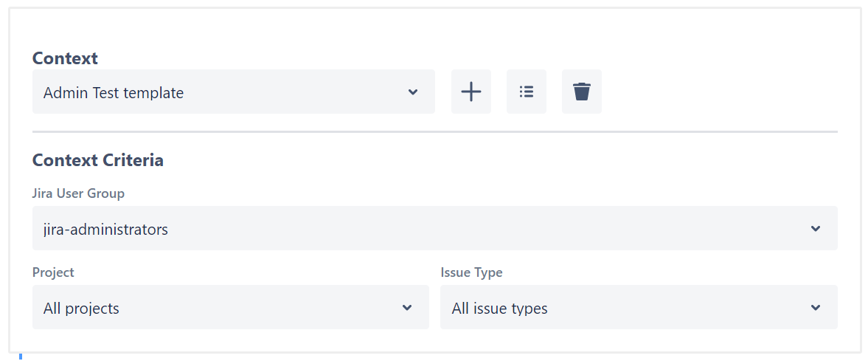Click the Context Criteria heading
Viewport: 868px width, 361px height.
pos(98,160)
